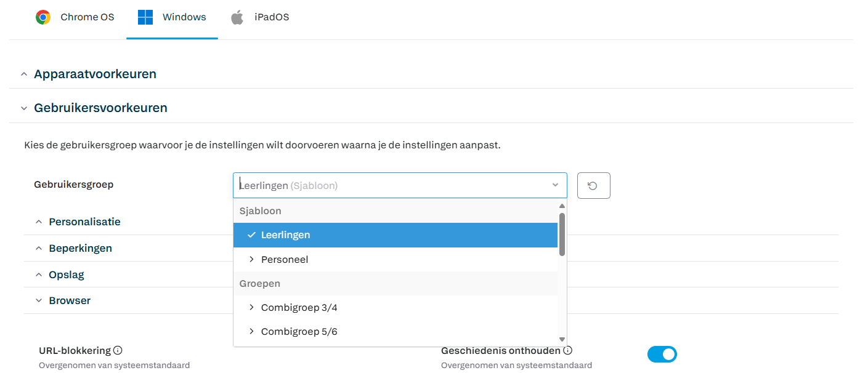The width and height of the screenshot is (868, 373).
Task: Expand the Opslag subsection
Action: click(39, 275)
